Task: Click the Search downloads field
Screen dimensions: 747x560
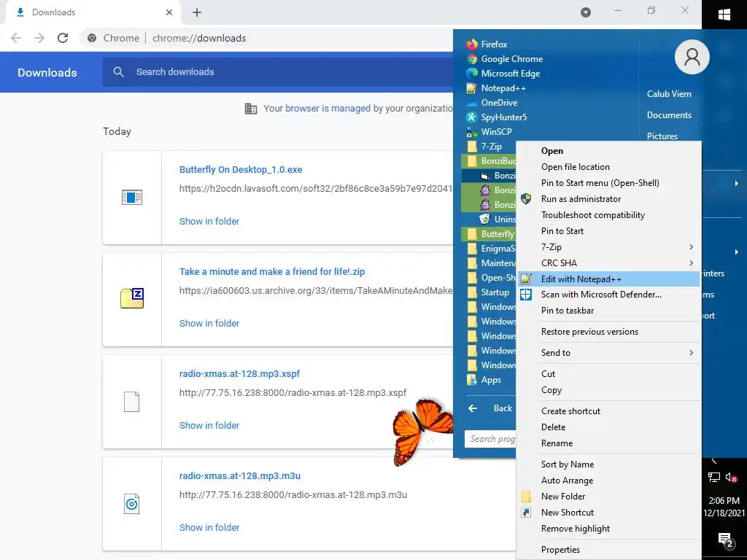Action: point(278,72)
